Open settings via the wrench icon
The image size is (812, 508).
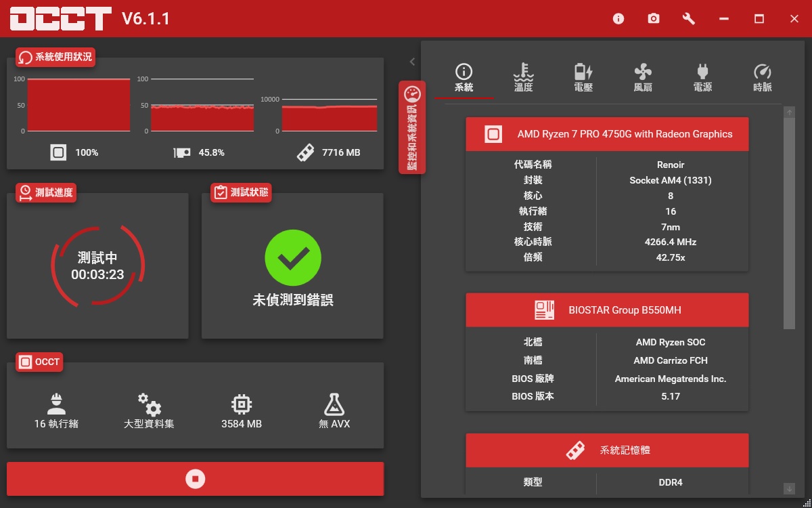[689, 19]
